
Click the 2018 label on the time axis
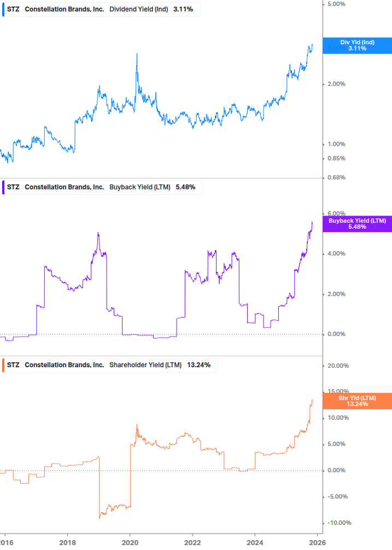pos(68,543)
